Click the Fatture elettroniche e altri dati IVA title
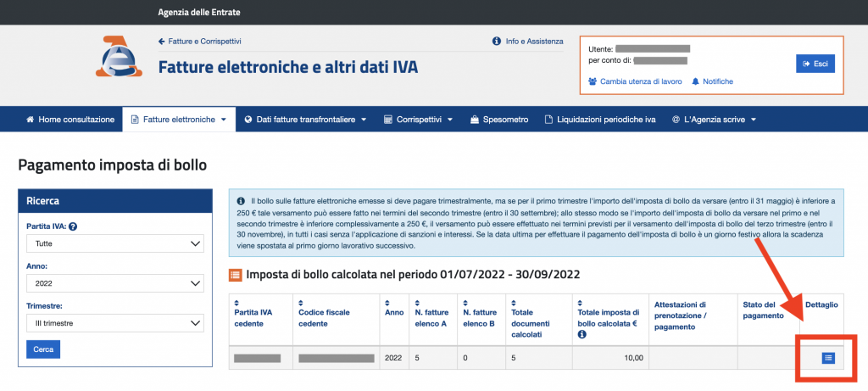 click(x=288, y=67)
